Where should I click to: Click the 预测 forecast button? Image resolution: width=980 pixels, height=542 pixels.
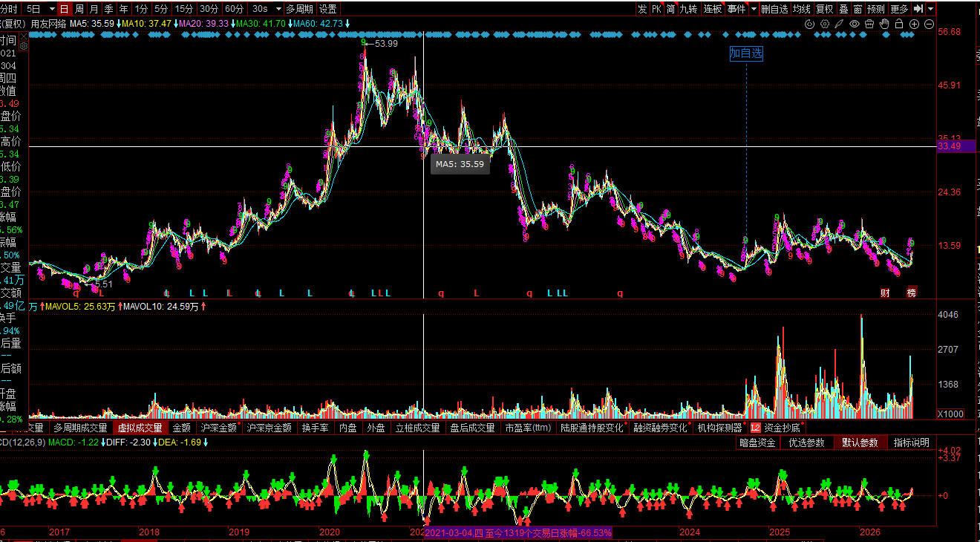click(x=876, y=9)
